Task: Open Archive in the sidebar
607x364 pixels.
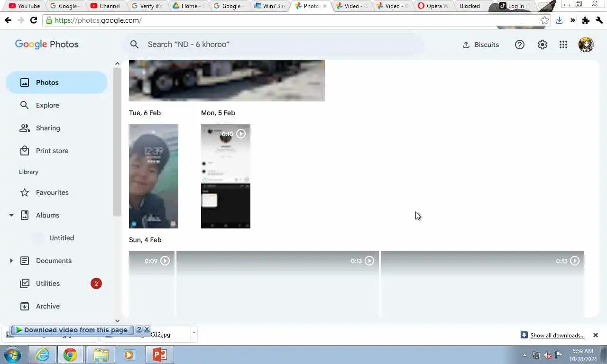Action: coord(56,306)
